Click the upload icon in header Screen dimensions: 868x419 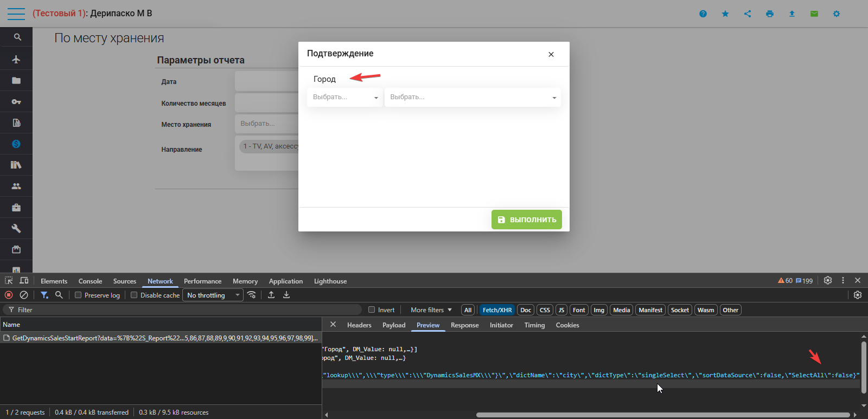(792, 14)
